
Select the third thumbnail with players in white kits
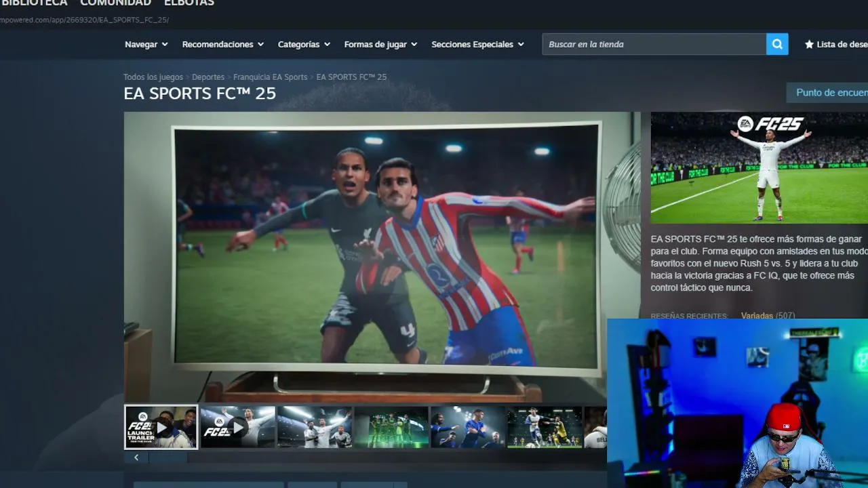[315, 428]
